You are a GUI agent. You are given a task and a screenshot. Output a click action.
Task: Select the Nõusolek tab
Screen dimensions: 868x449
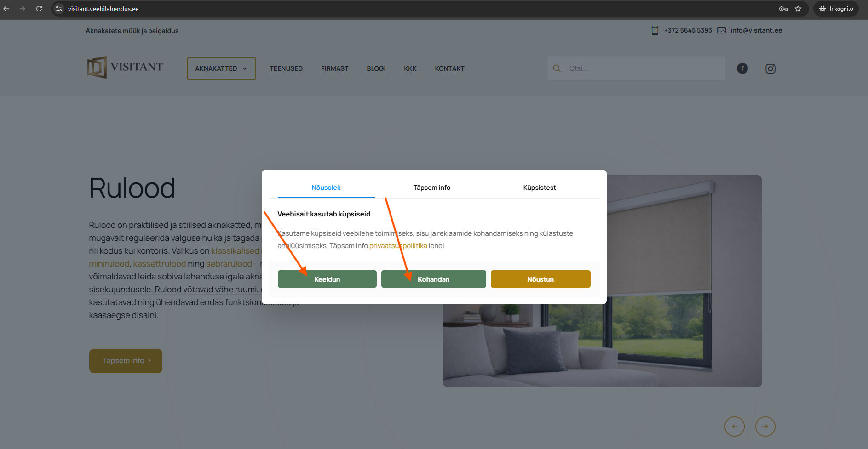(x=326, y=188)
